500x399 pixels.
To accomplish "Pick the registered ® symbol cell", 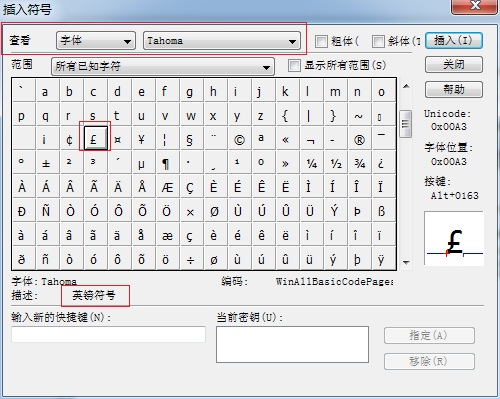I will pyautogui.click(x=359, y=138).
